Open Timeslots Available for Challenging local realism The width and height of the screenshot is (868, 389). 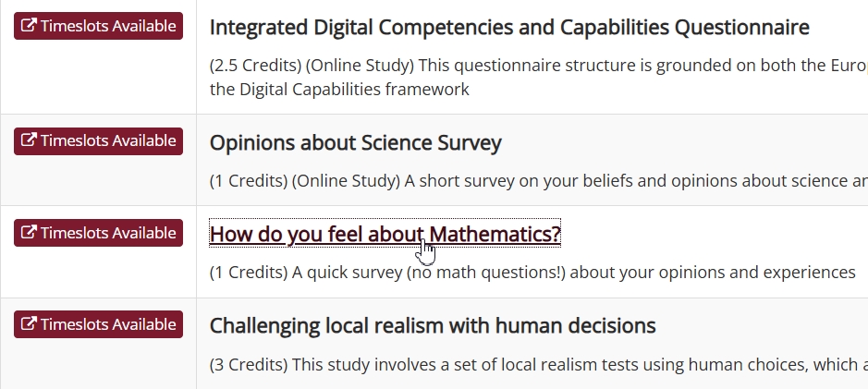click(99, 324)
